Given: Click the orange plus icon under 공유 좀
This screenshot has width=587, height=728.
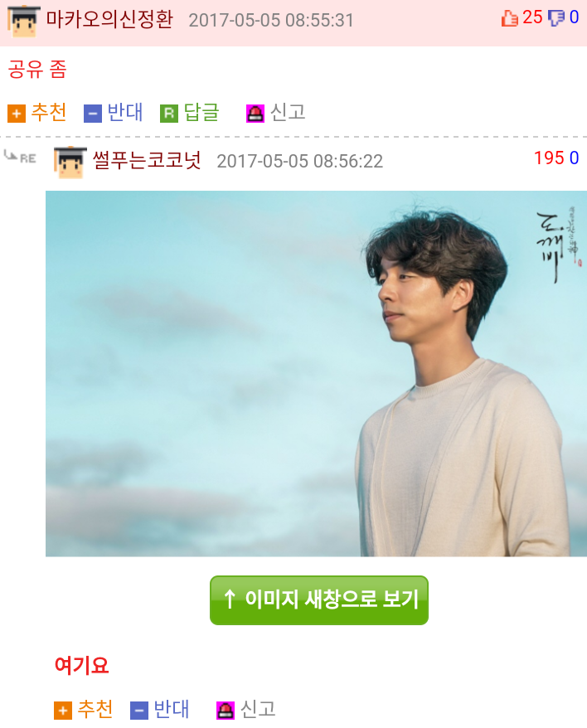Looking at the screenshot, I should (17, 114).
